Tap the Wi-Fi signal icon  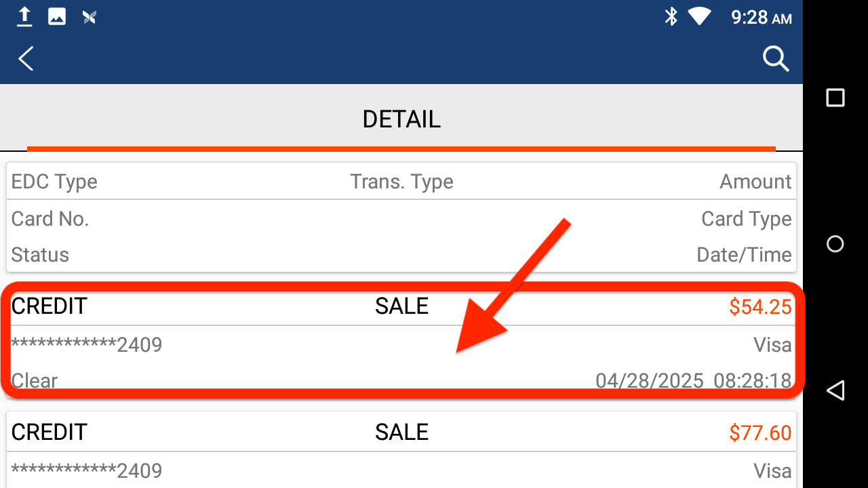point(699,16)
